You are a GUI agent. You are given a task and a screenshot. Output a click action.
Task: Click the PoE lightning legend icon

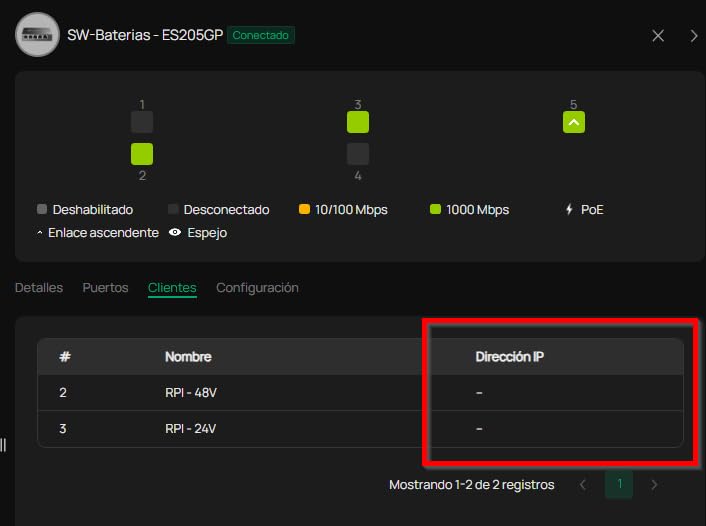[569, 209]
